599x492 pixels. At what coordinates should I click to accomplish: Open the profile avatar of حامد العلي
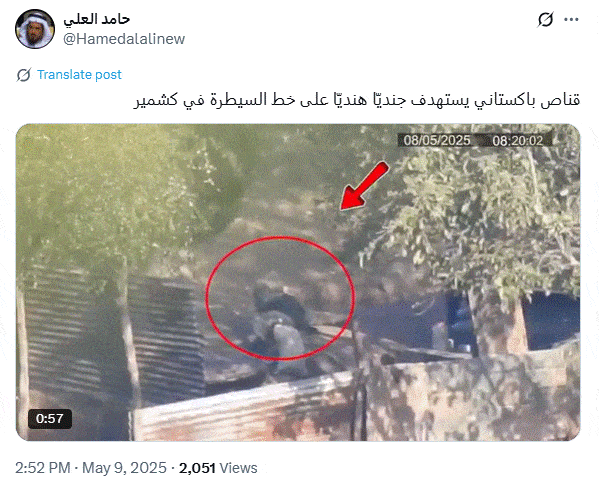coord(35,29)
